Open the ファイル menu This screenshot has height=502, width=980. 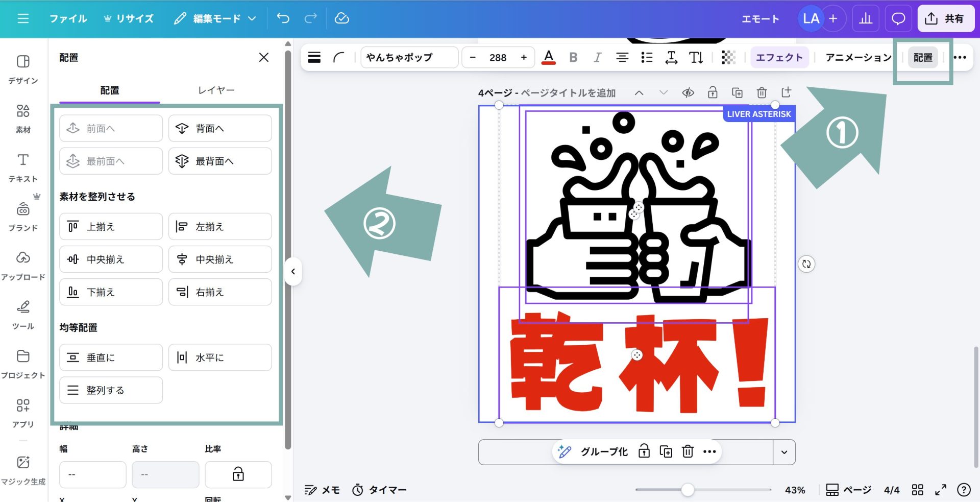point(68,18)
